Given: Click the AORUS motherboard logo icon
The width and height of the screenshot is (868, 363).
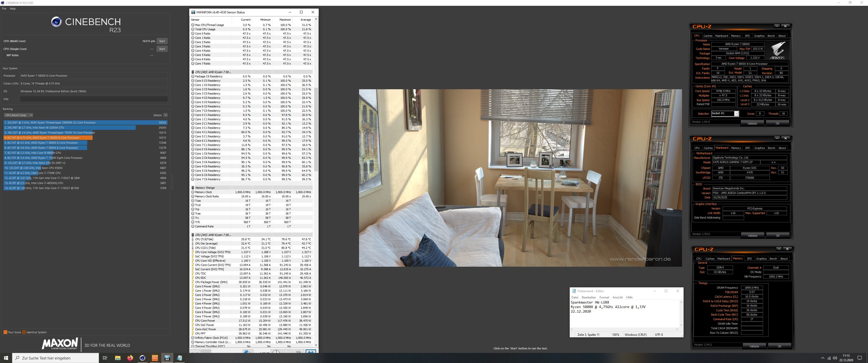Looking at the screenshot, I should 777,51.
